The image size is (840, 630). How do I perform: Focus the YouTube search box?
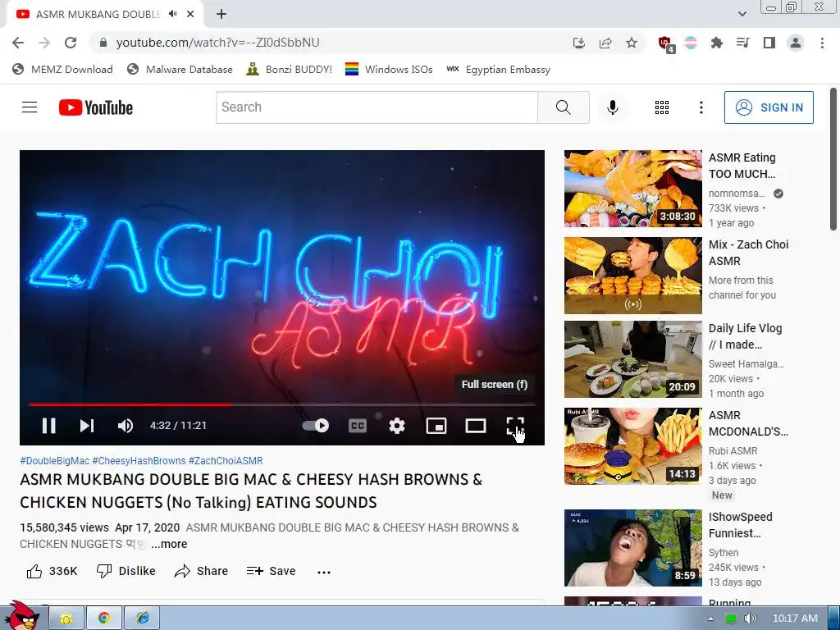377,107
